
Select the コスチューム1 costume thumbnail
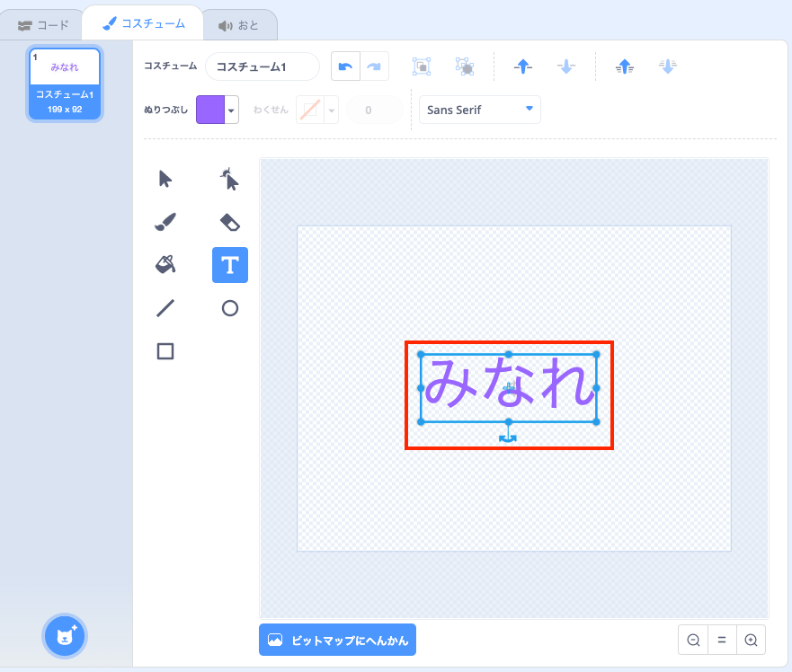[65, 84]
